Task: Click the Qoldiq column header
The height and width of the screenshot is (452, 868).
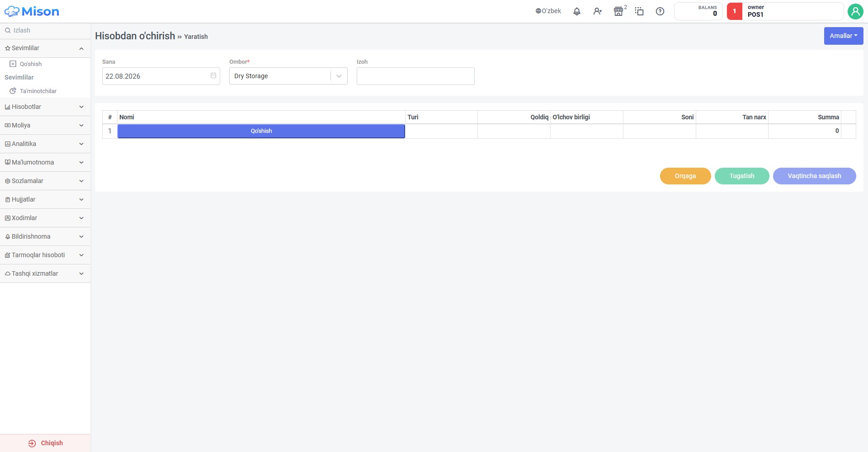Action: coord(514,118)
